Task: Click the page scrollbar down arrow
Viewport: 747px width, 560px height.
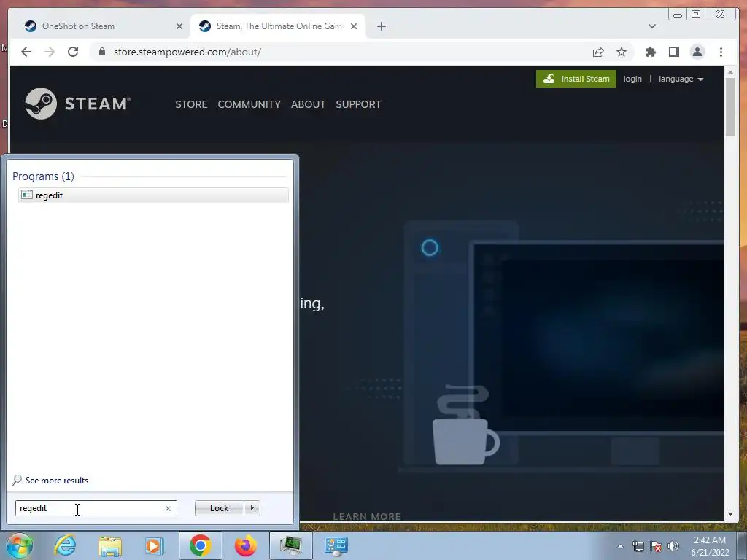Action: click(731, 514)
